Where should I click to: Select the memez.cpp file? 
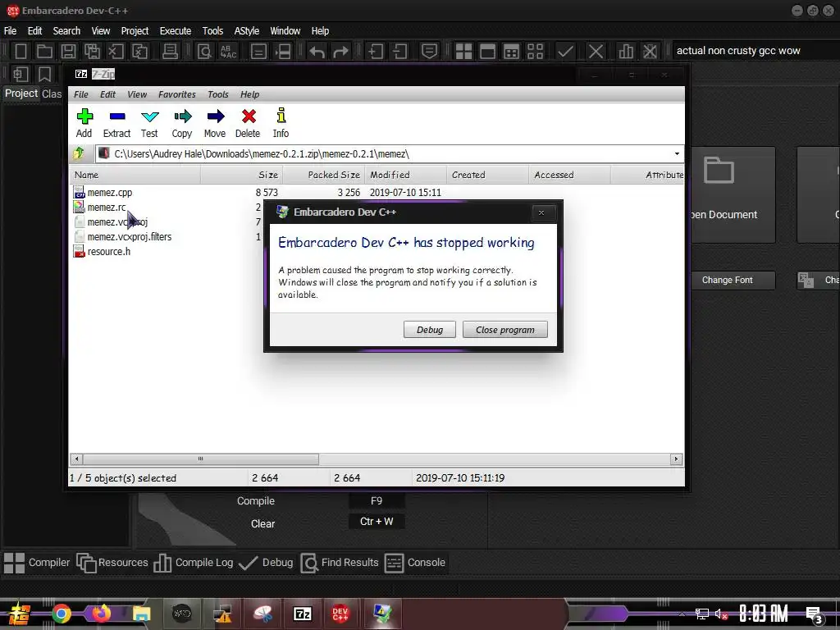click(x=109, y=192)
